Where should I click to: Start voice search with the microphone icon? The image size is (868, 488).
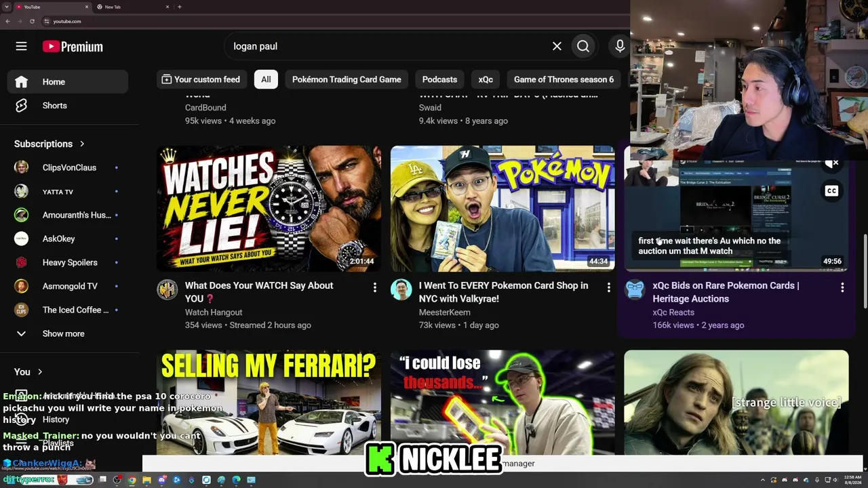619,46
